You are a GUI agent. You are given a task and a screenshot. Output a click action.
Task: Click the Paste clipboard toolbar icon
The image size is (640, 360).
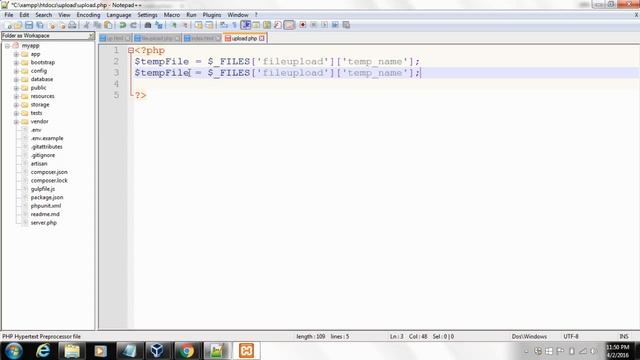coord(108,25)
